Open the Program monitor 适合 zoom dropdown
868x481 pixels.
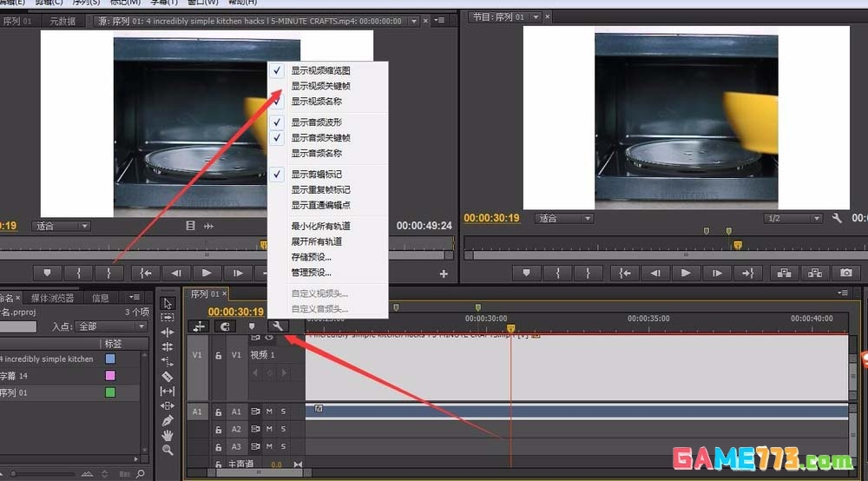[x=563, y=218]
